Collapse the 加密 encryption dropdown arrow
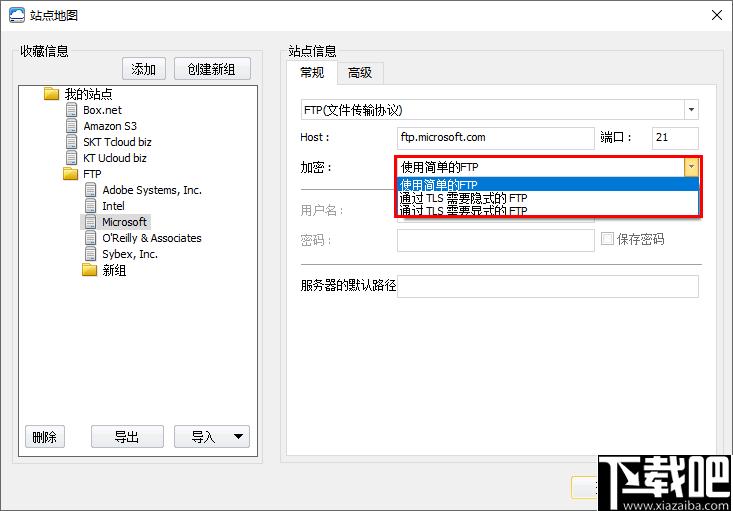The width and height of the screenshot is (733, 511). point(690,167)
